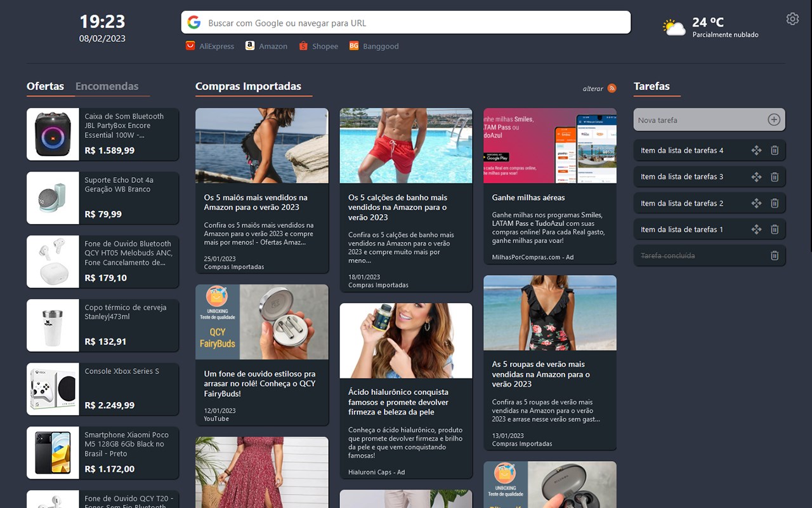Click MilhasPorCompras.com - Ad source label
The width and height of the screenshot is (812, 508).
tap(533, 257)
